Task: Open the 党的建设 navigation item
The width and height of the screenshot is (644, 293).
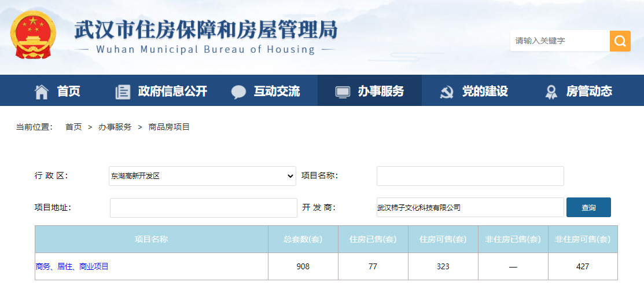Action: point(485,91)
